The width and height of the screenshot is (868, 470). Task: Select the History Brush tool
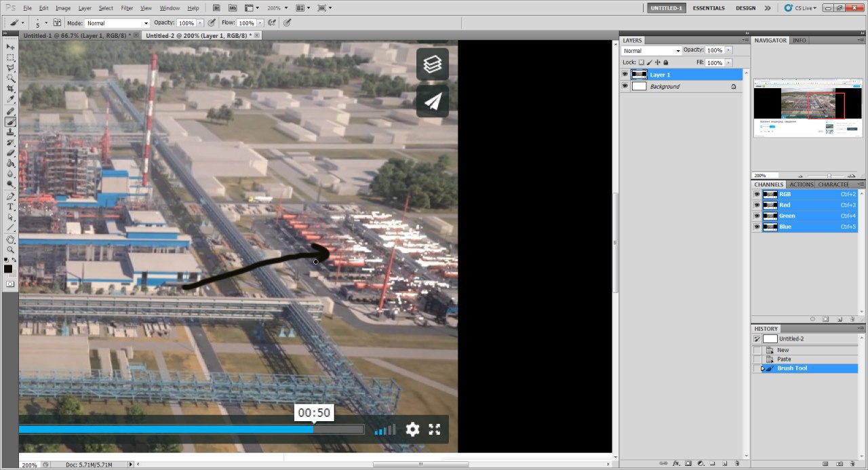10,143
